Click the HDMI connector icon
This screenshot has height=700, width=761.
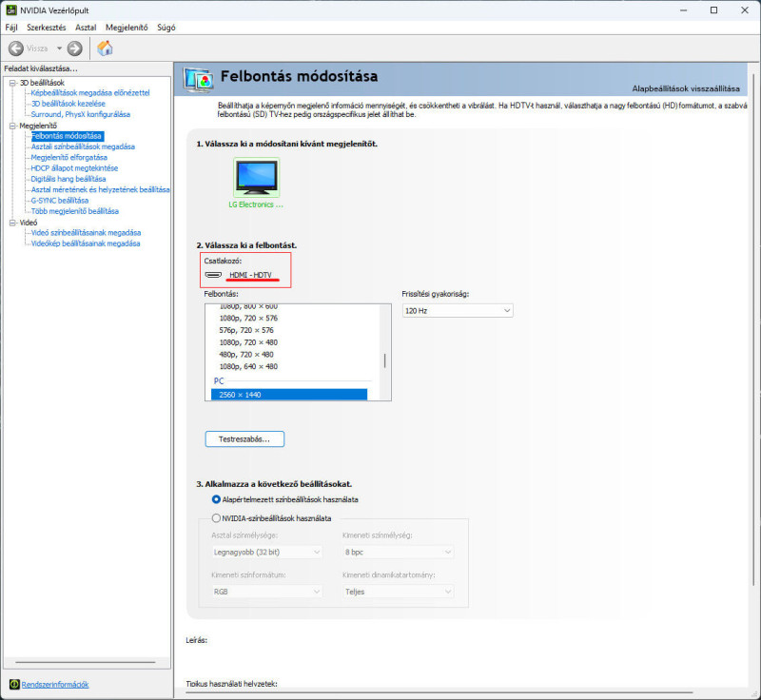tap(213, 275)
